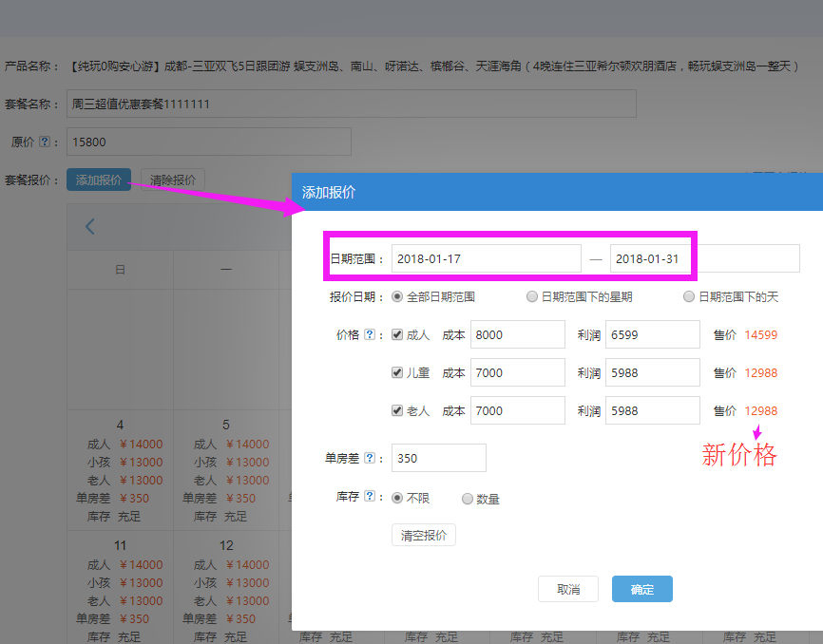Click the help icon next to 原价
Image resolution: width=823 pixels, height=644 pixels.
[44, 142]
